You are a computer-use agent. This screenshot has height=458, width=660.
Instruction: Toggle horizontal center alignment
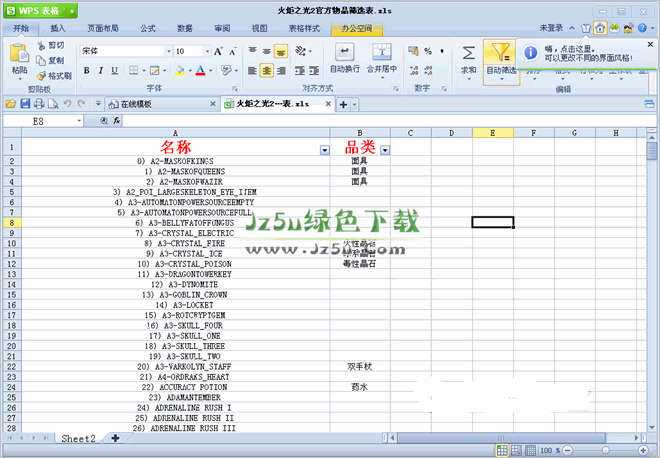[x=267, y=70]
